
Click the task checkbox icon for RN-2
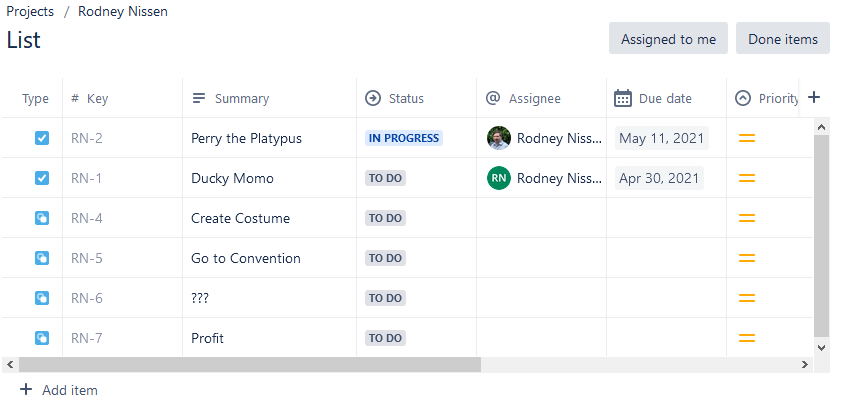pos(42,138)
